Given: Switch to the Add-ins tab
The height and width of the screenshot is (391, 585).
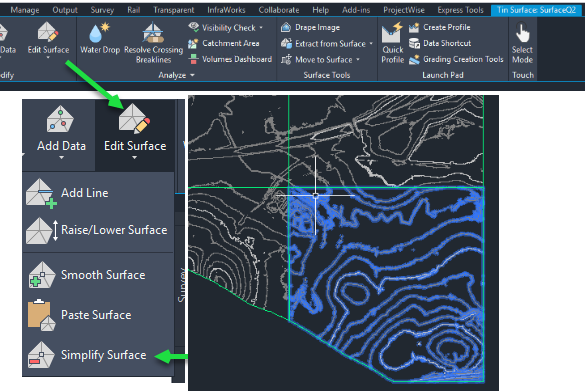Looking at the screenshot, I should (356, 10).
